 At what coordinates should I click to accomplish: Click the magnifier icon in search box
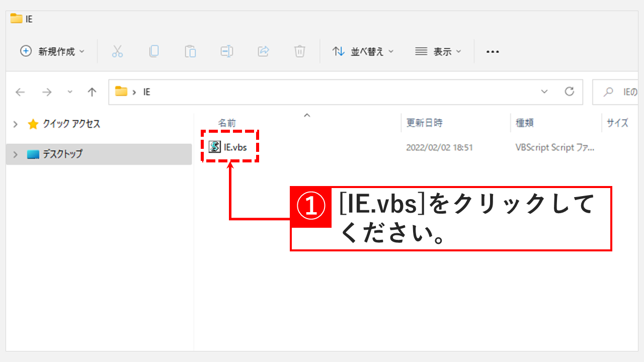coord(609,92)
